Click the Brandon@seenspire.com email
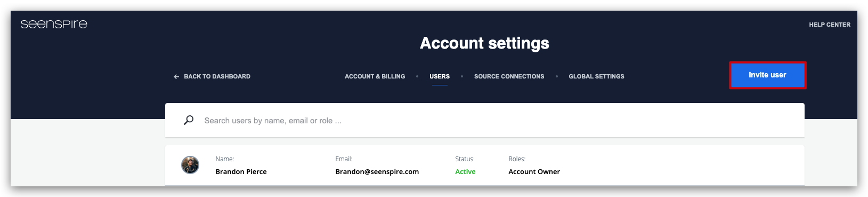 (377, 172)
